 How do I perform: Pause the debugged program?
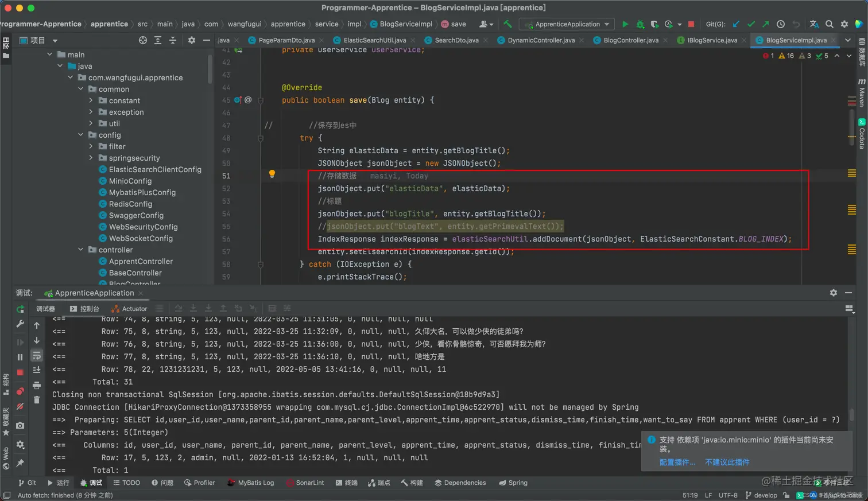click(x=20, y=357)
